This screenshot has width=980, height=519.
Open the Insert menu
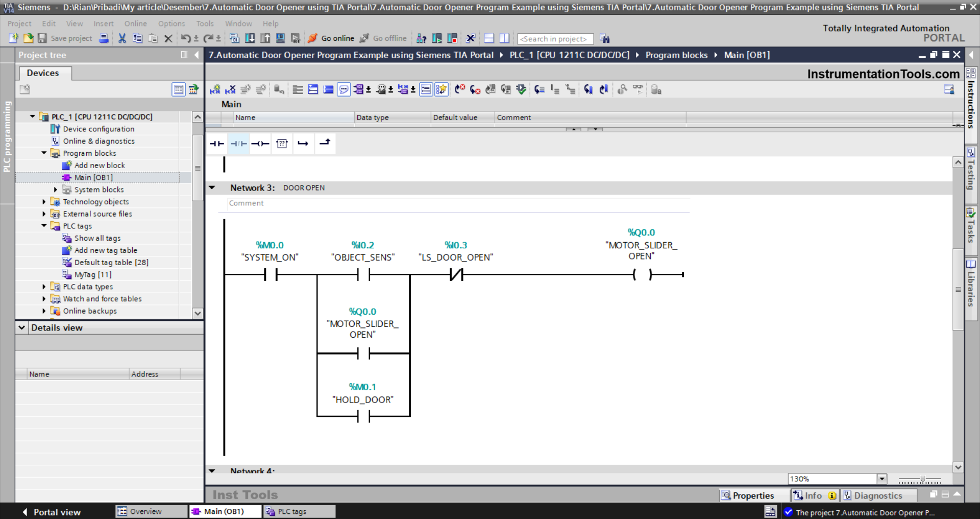[104, 23]
